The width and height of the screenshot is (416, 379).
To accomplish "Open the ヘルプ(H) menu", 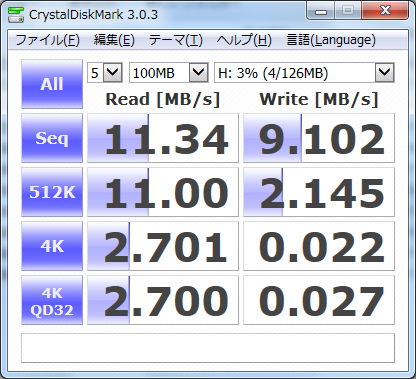I will [244, 40].
